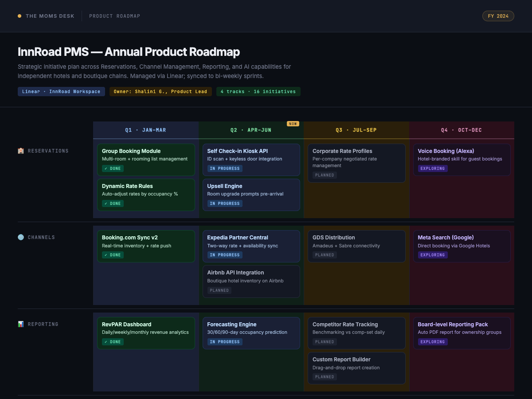Click the Reservations hotel emoji icon
Image resolution: width=532 pixels, height=399 pixels.
(21, 151)
